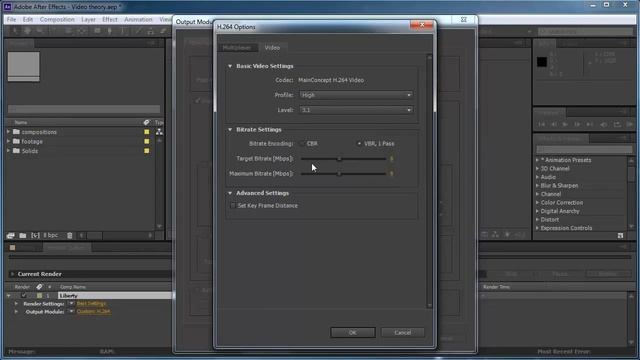Click the flowchart icon beside compositions row
The image size is (640, 360).
click(159, 132)
